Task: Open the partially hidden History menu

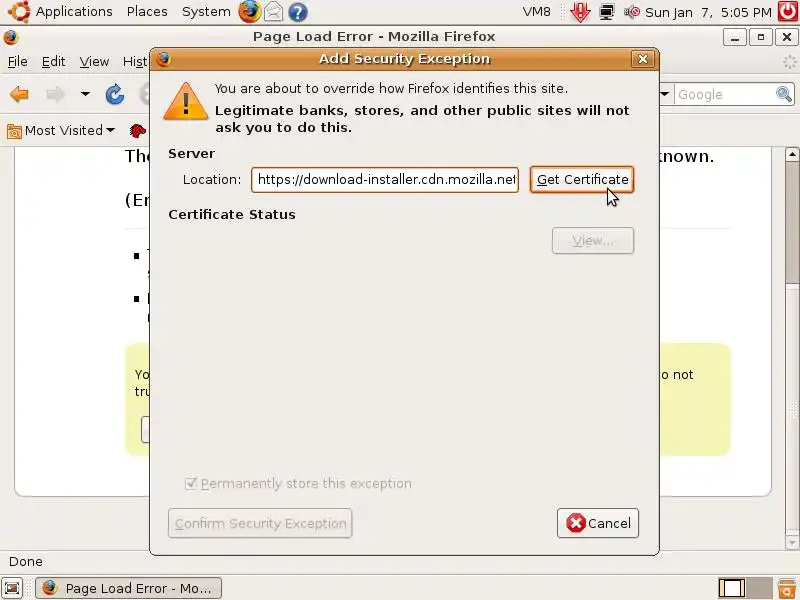Action: pyautogui.click(x=135, y=62)
